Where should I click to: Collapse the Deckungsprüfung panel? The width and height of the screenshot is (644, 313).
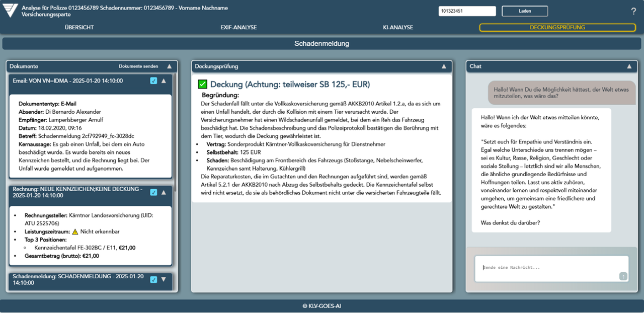[443, 66]
